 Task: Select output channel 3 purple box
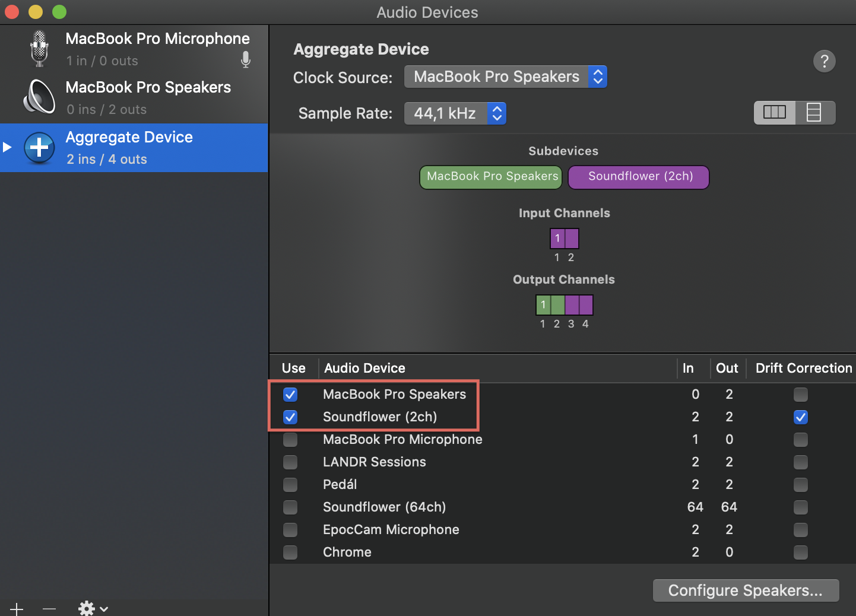[572, 305]
